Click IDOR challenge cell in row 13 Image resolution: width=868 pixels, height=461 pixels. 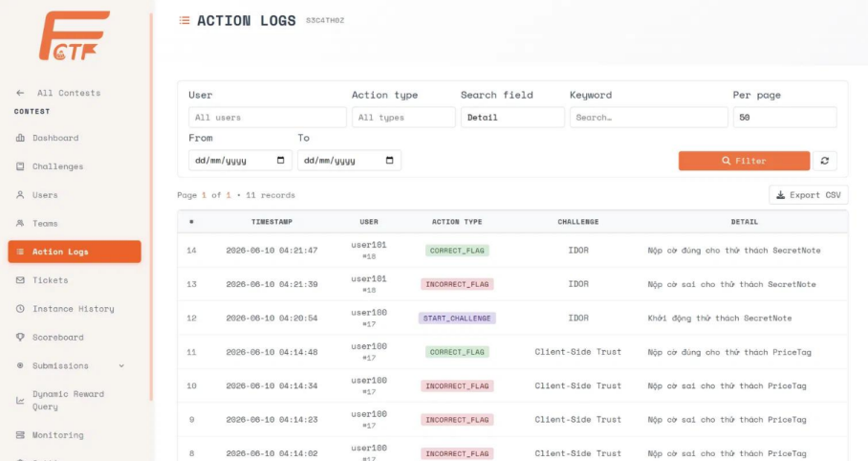(x=578, y=284)
